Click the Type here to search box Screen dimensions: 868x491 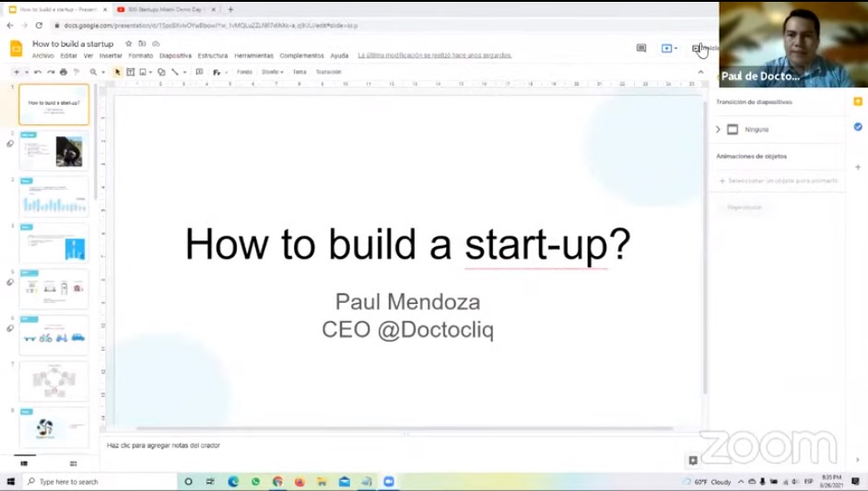click(100, 482)
